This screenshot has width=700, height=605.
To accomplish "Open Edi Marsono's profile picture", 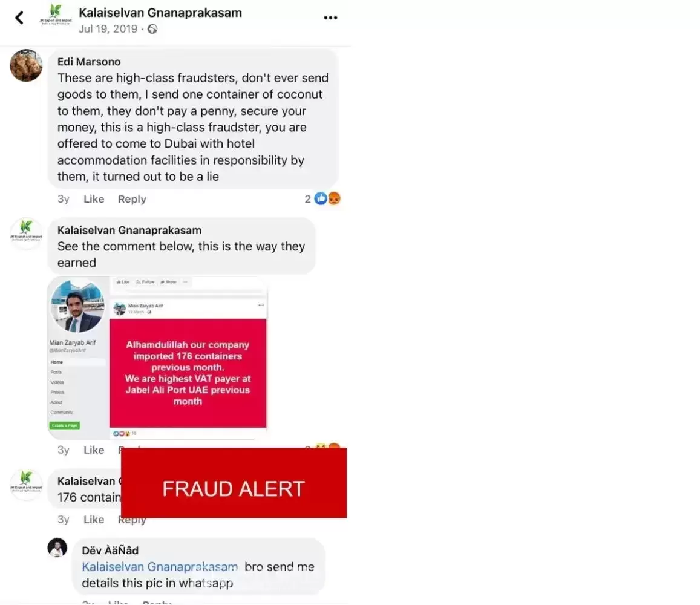I will click(x=27, y=65).
